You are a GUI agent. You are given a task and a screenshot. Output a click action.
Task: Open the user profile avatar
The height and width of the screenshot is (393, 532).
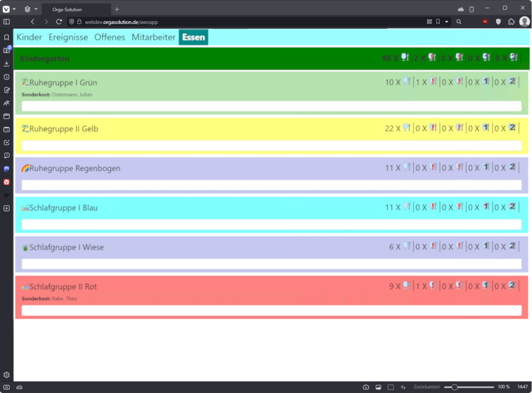(525, 22)
